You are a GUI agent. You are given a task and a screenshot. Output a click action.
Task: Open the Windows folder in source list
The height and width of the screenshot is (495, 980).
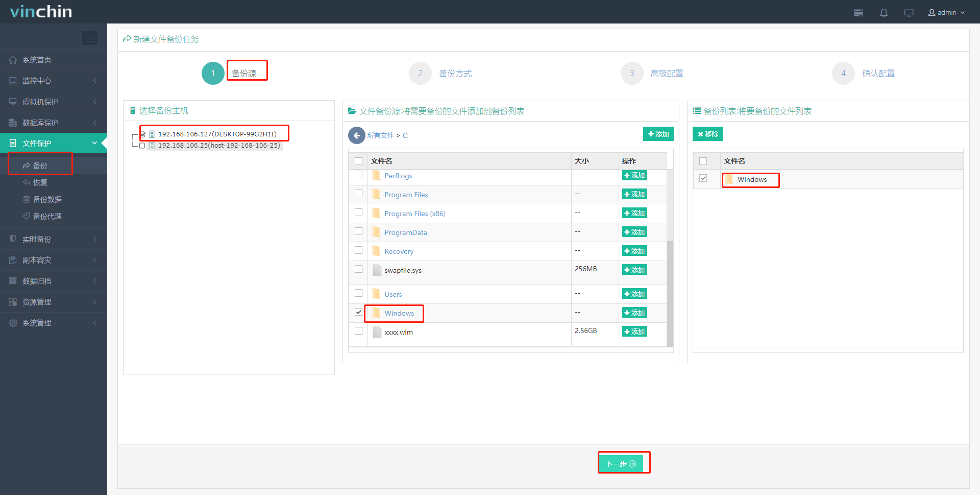(399, 313)
